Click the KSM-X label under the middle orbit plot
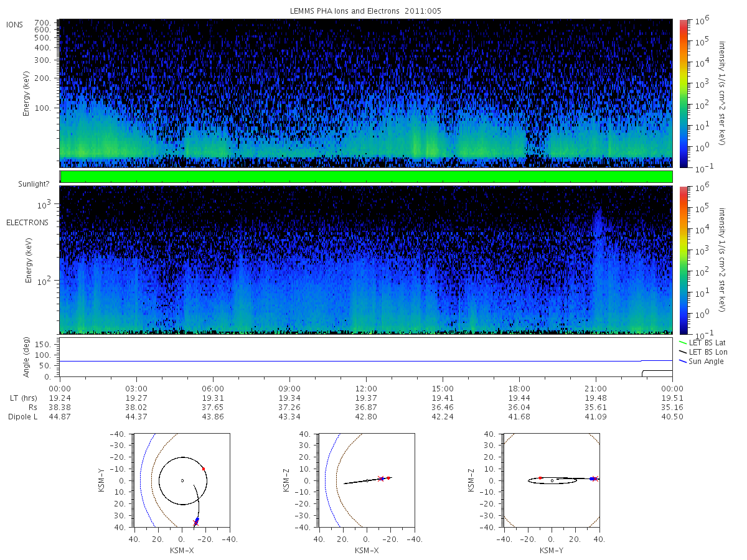 [x=368, y=549]
